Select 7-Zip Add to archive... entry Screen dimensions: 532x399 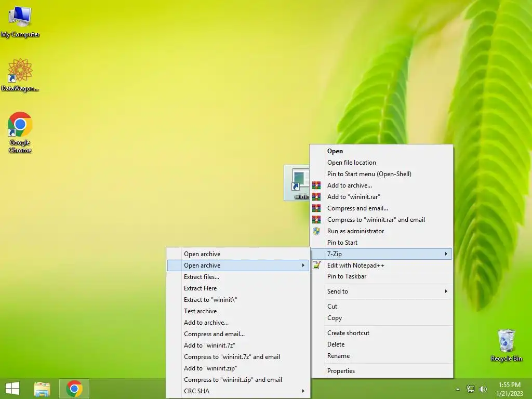(x=238, y=323)
